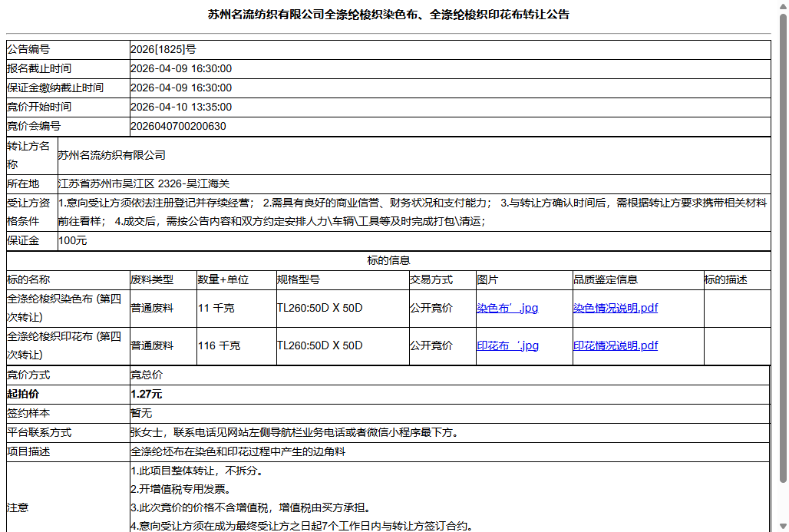Click quantity cell 116 千克

[x=219, y=345]
